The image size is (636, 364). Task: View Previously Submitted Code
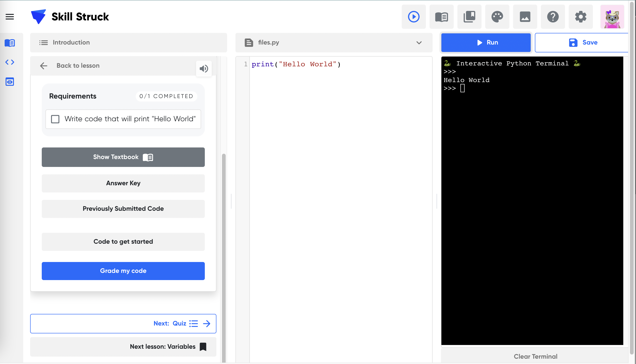(123, 209)
